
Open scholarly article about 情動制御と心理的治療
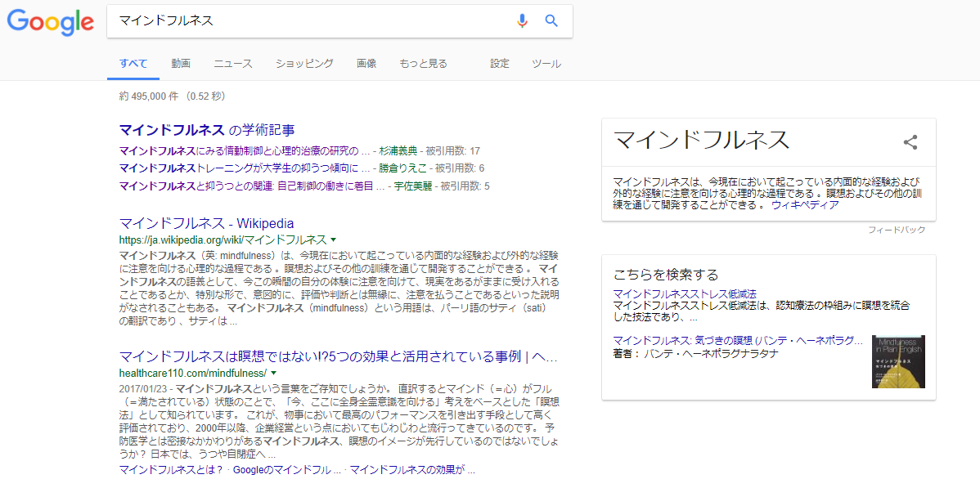pyautogui.click(x=245, y=150)
